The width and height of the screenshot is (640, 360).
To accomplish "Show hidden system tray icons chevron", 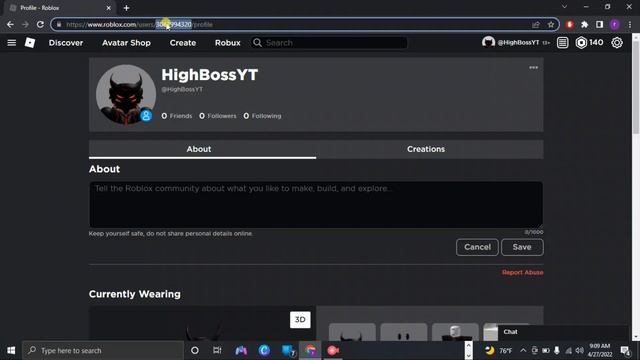I will click(523, 350).
